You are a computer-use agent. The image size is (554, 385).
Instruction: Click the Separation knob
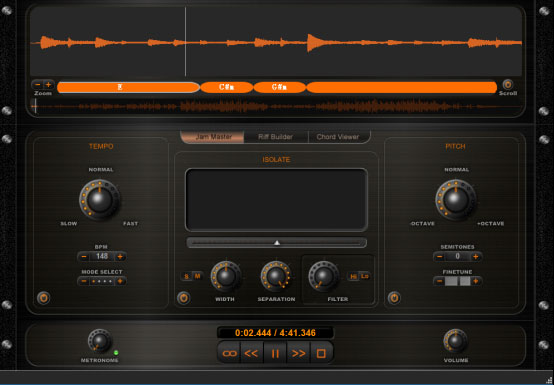[276, 276]
